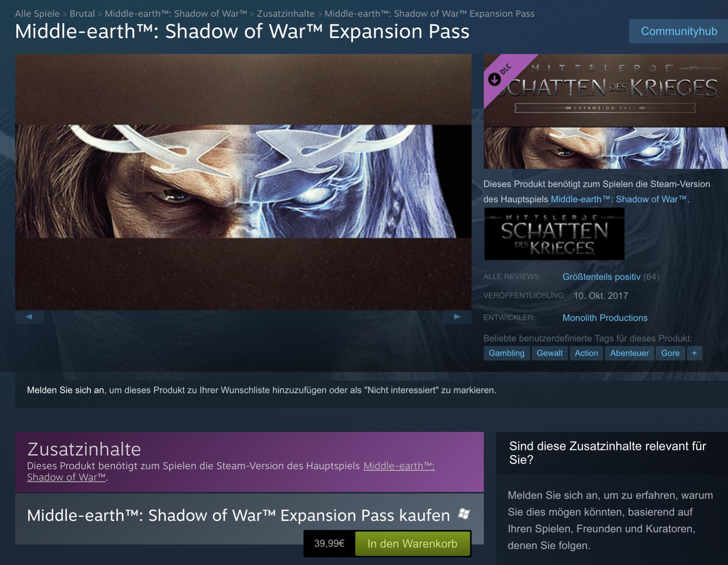This screenshot has width=728, height=565.
Task: Click the next screenshot arrow
Action: pyautogui.click(x=457, y=317)
